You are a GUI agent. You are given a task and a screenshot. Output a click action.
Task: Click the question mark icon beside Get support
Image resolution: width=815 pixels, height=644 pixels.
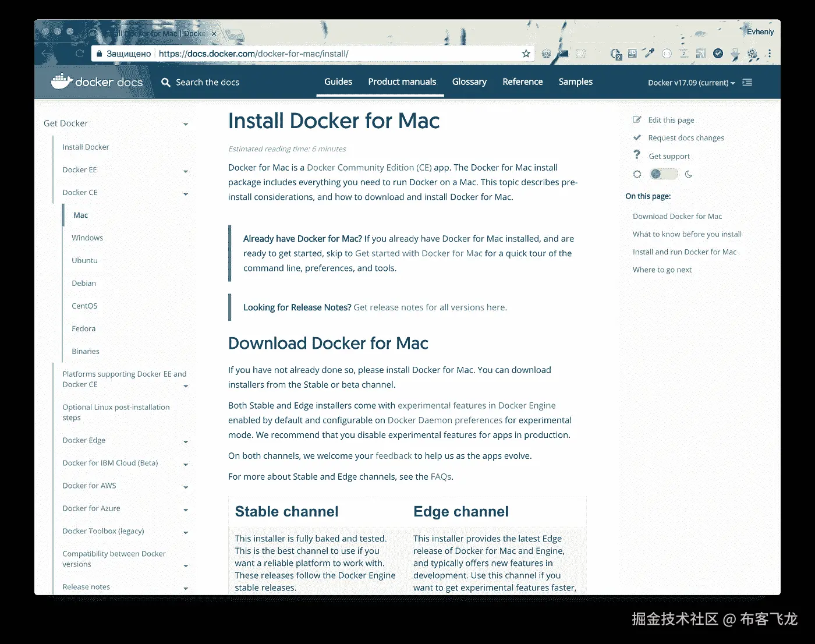pos(637,155)
